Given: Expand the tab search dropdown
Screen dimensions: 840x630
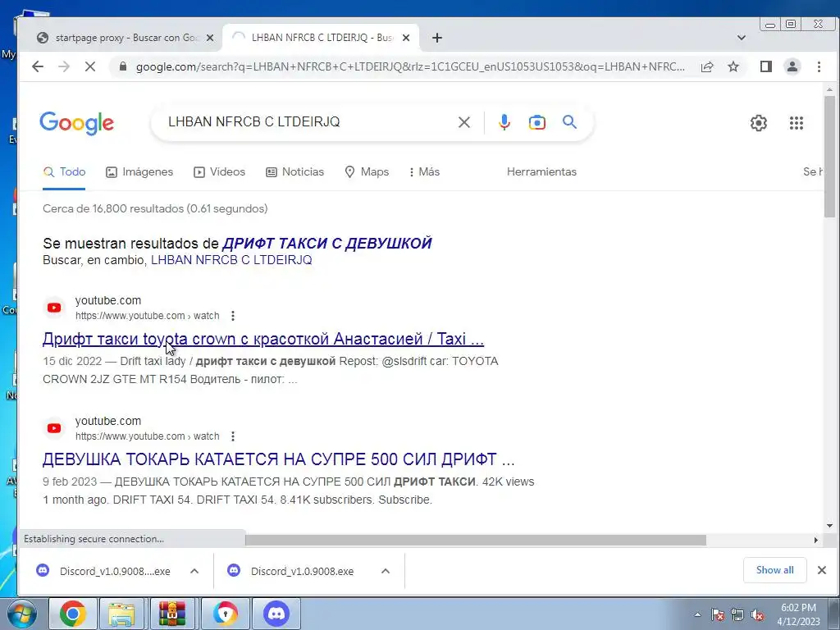Looking at the screenshot, I should click(x=742, y=38).
